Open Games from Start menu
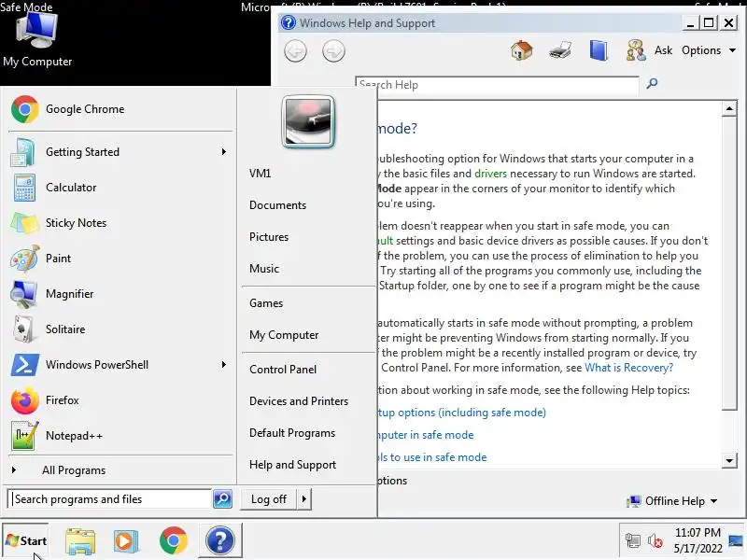Image resolution: width=747 pixels, height=560 pixels. pyautogui.click(x=266, y=303)
